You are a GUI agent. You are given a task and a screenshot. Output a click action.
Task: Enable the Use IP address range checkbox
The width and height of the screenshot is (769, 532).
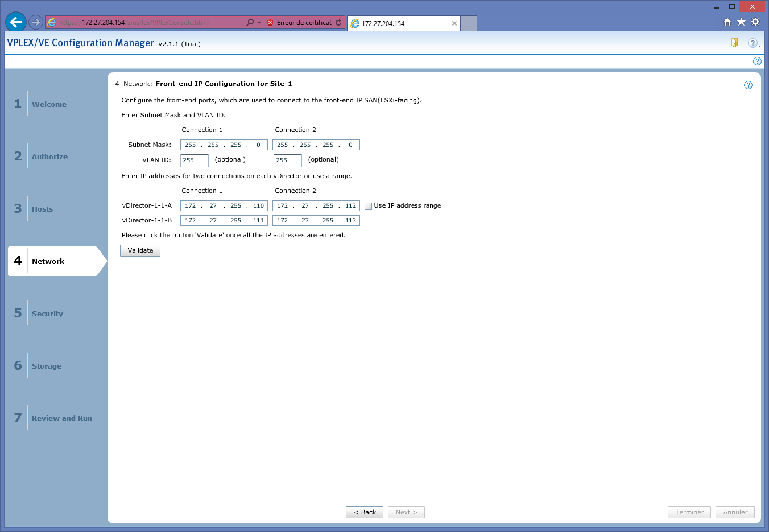[x=368, y=206]
